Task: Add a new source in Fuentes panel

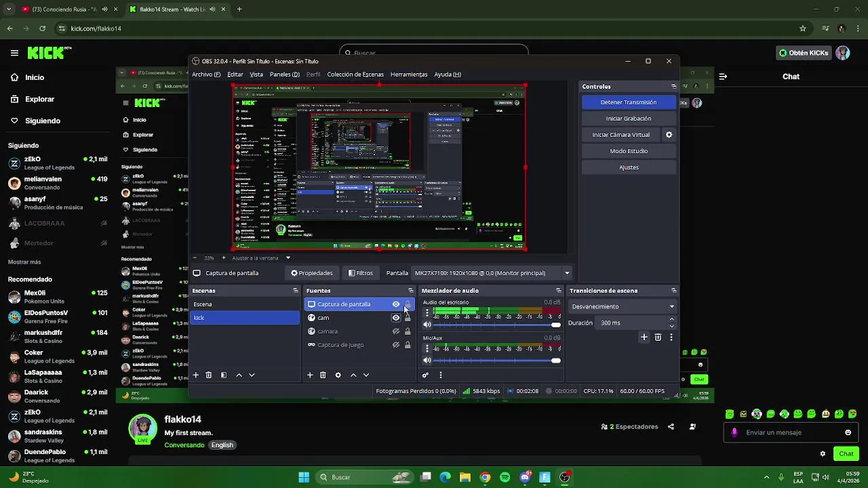Action: click(310, 375)
